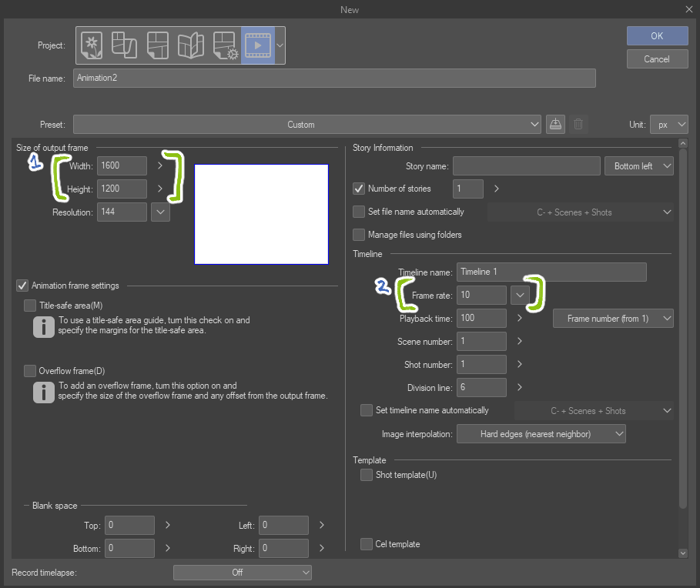
Task: Open the Frame rate dropdown arrow
Action: pos(520,295)
